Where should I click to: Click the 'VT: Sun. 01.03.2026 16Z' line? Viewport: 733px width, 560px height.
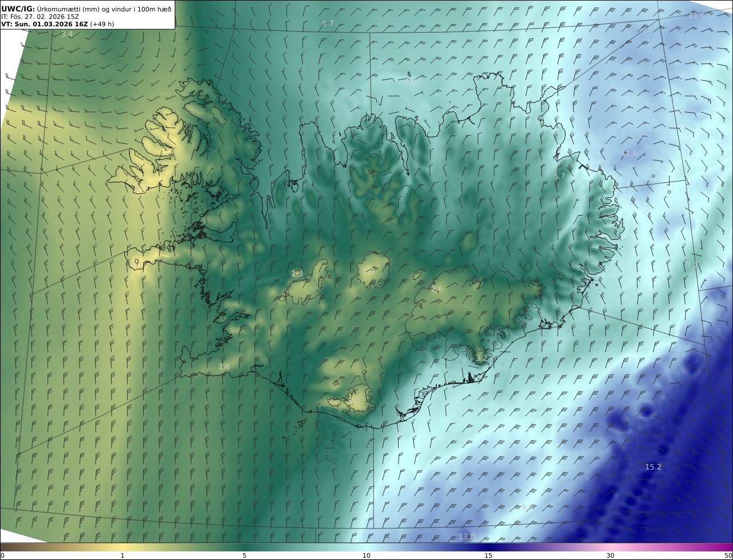tap(58, 24)
